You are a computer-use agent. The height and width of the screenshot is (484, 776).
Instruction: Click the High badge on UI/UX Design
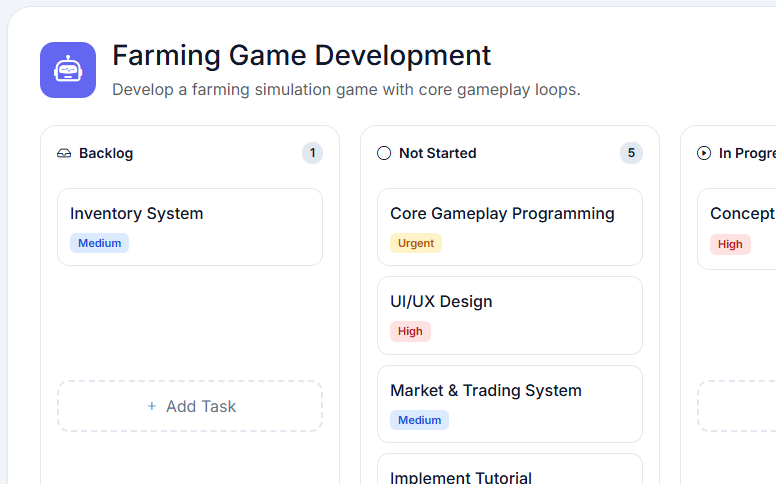410,331
